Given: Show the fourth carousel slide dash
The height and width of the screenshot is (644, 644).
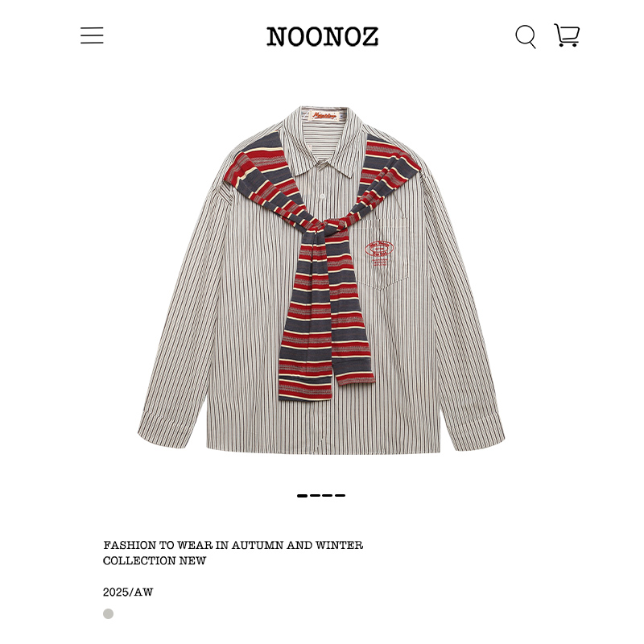Looking at the screenshot, I should (340, 496).
